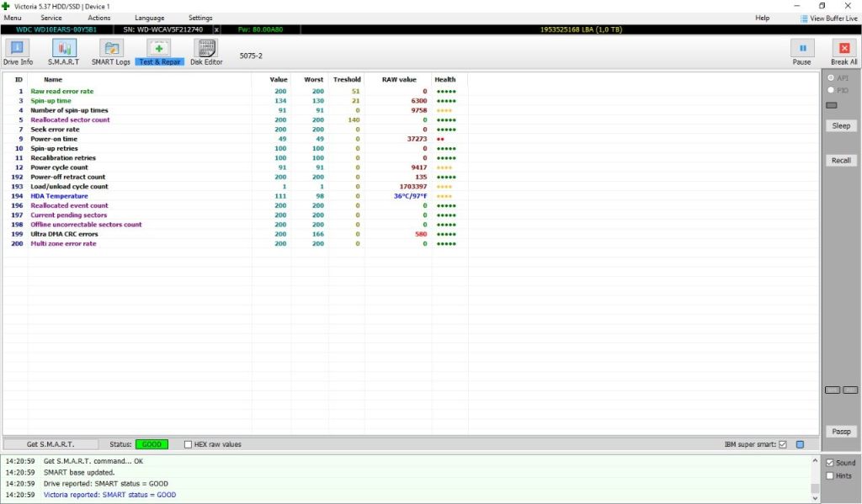Click View Buffer Live

[829, 19]
